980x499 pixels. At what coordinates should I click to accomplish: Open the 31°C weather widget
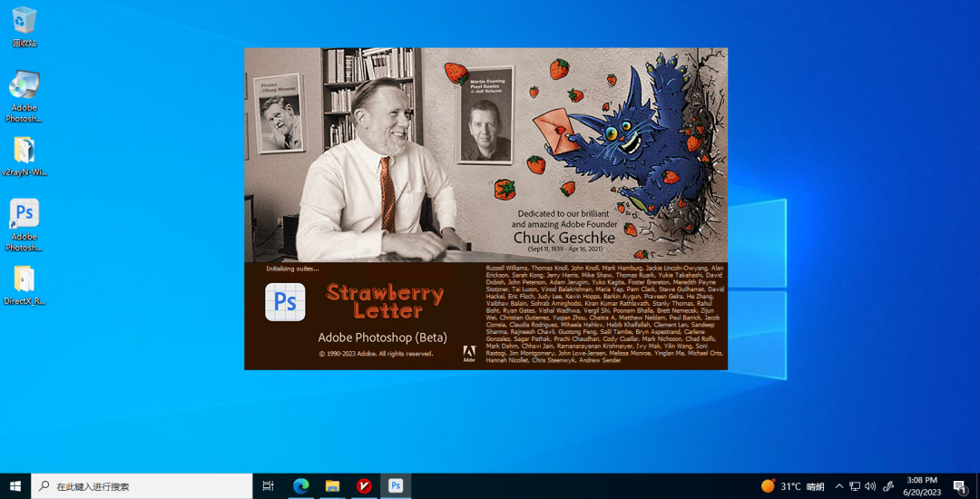point(793,486)
